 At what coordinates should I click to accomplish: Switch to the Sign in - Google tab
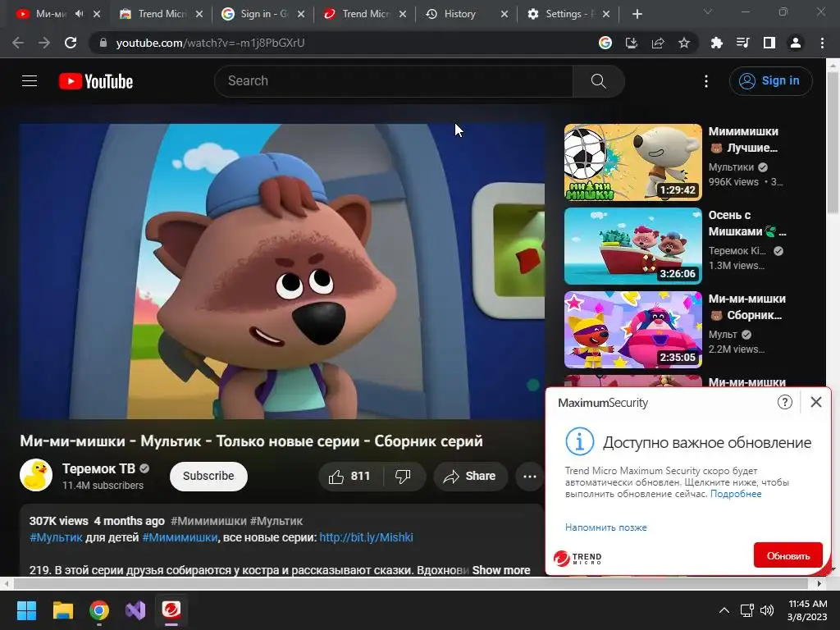tap(262, 14)
